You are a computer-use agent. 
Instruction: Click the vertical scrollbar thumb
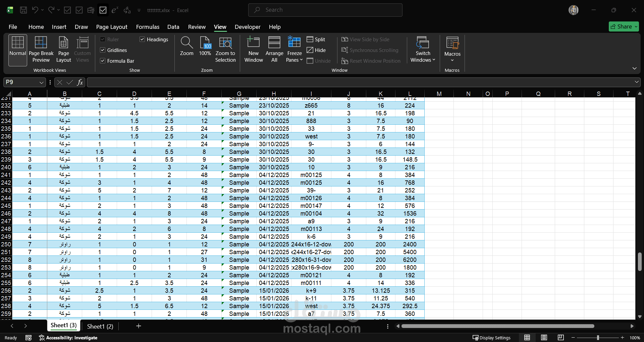640,262
